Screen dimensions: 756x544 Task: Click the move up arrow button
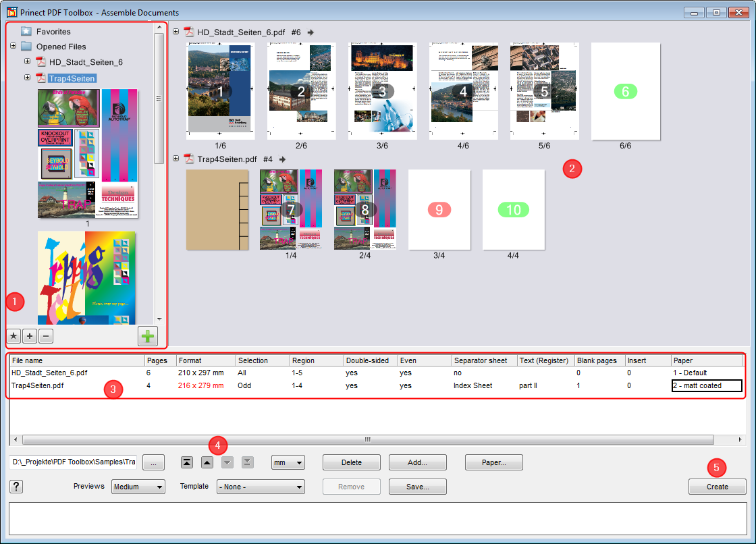click(207, 462)
